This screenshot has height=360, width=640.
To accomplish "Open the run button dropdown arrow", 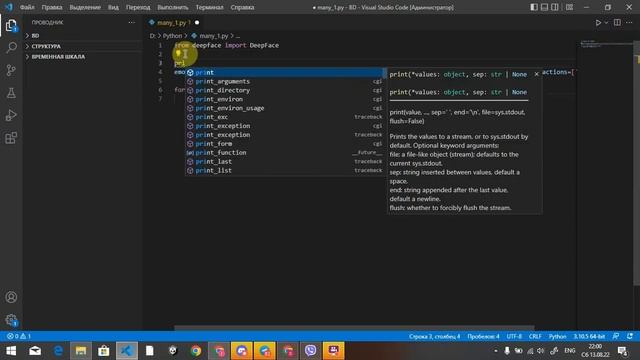I will (606, 23).
